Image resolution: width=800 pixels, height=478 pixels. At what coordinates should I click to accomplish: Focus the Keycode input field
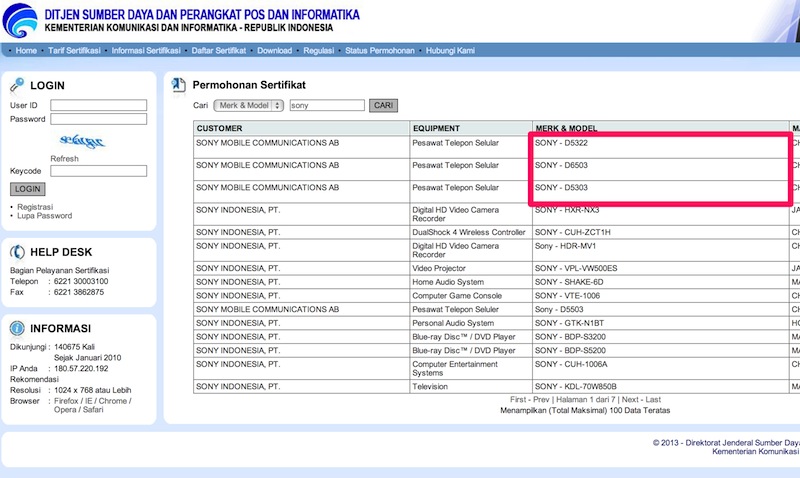(98, 171)
